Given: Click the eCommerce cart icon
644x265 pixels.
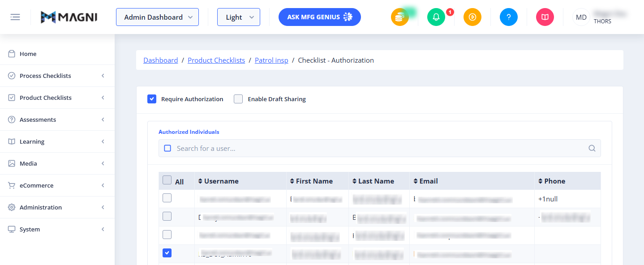Looking at the screenshot, I should pyautogui.click(x=12, y=185).
